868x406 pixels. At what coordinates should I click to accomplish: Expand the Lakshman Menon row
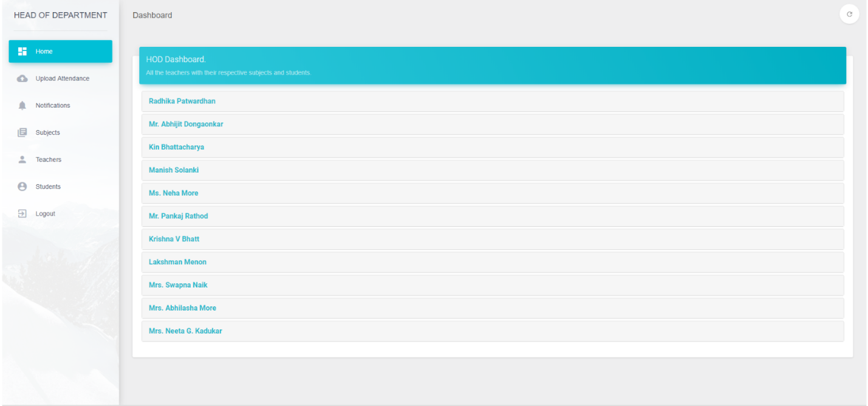coord(493,262)
